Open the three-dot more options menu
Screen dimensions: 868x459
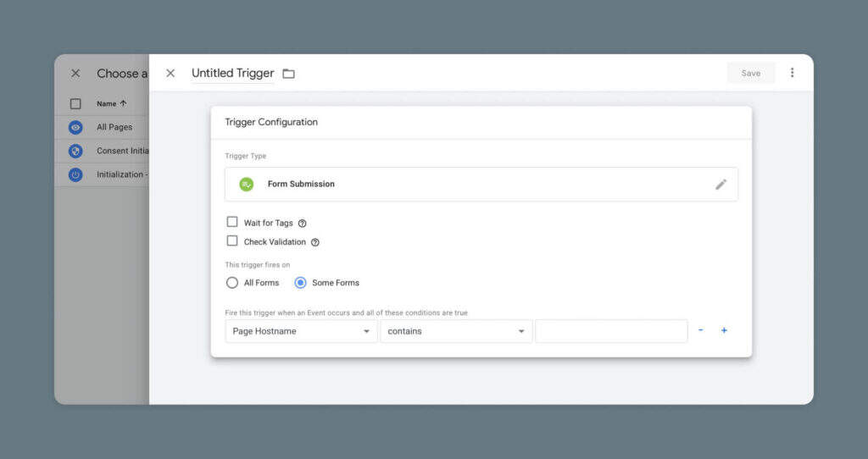click(792, 73)
